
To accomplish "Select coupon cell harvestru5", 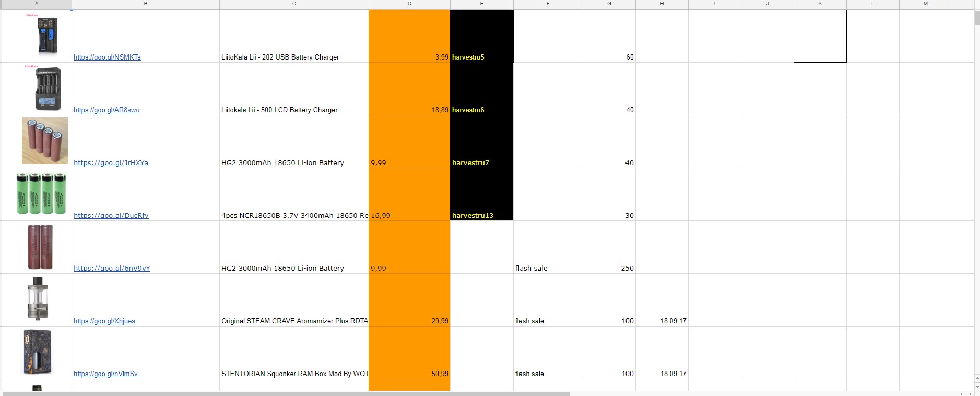I will (482, 36).
